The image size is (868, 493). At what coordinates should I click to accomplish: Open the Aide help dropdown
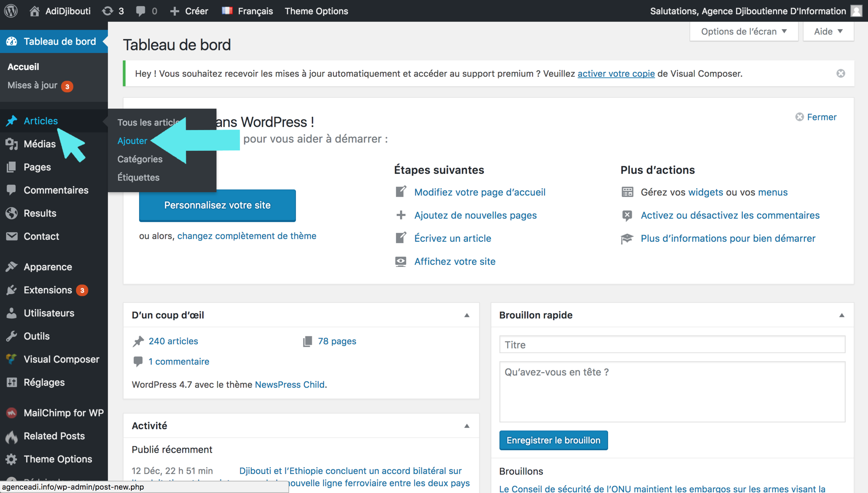coord(828,31)
